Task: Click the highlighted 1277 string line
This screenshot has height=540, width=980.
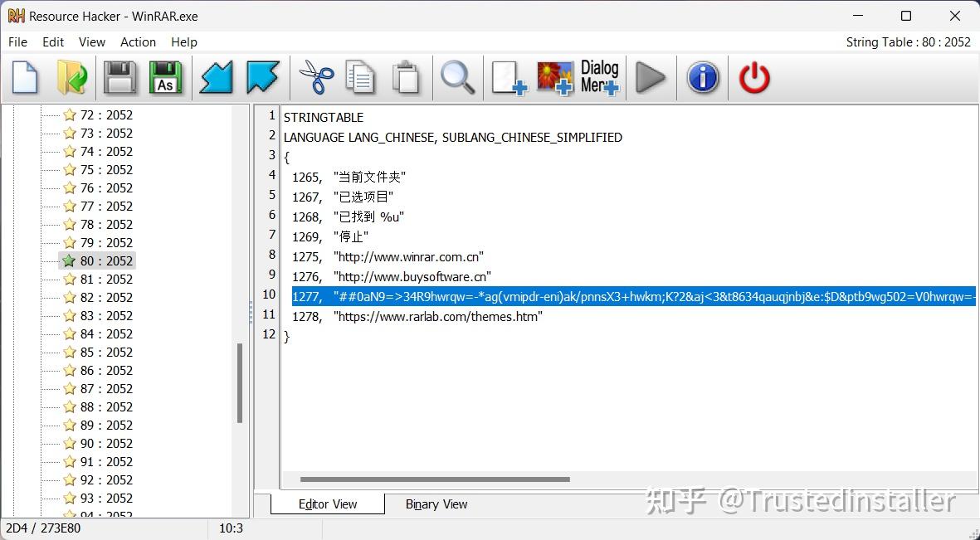Action: 633,296
